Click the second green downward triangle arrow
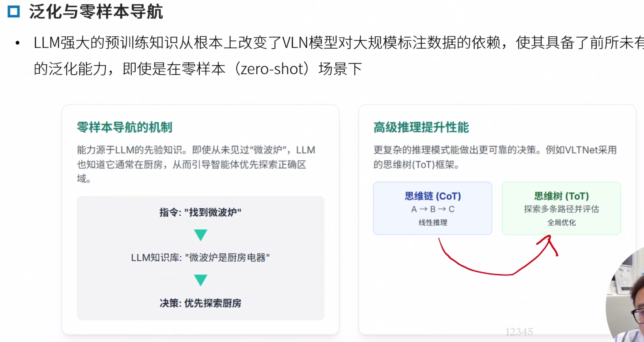 click(201, 280)
